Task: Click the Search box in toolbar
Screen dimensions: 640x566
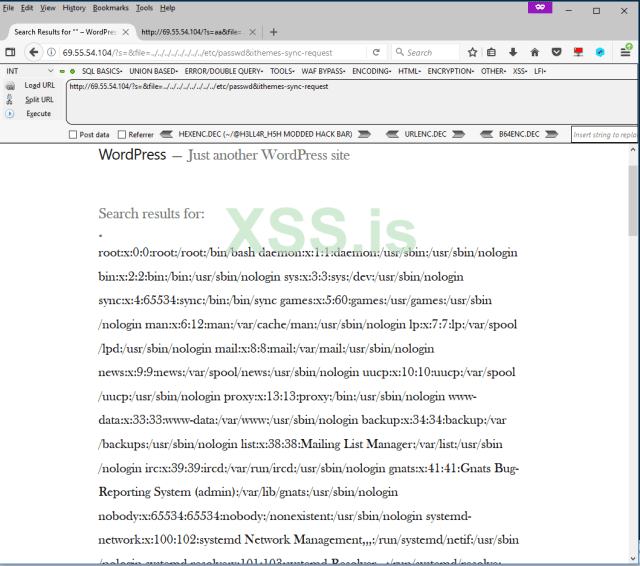Action: tap(425, 52)
